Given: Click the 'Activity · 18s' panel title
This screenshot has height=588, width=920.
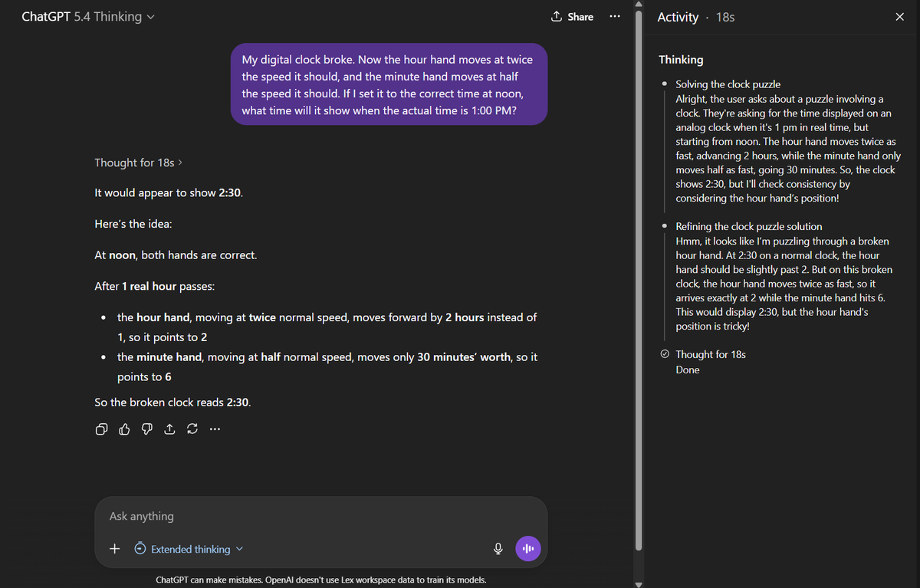Looking at the screenshot, I should coord(696,17).
